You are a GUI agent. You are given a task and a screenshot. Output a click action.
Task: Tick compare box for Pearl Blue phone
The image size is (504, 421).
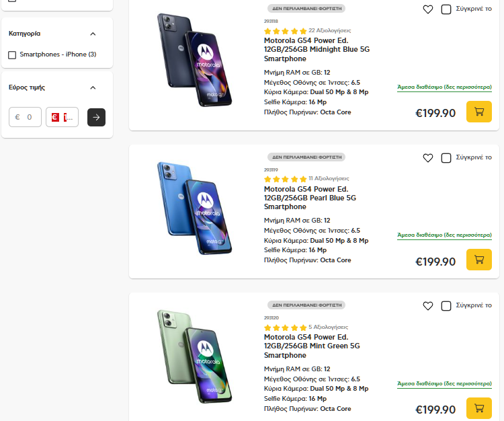pyautogui.click(x=446, y=158)
